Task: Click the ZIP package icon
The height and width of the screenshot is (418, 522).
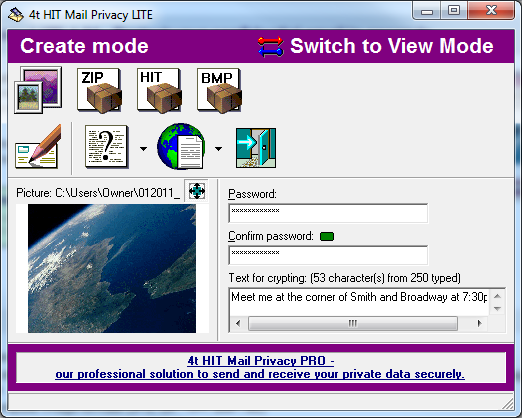Action: tap(99, 90)
